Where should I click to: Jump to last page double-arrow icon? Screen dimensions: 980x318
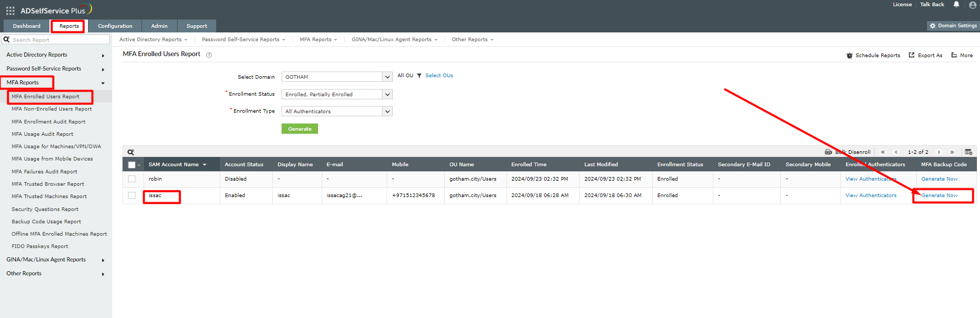pos(952,152)
